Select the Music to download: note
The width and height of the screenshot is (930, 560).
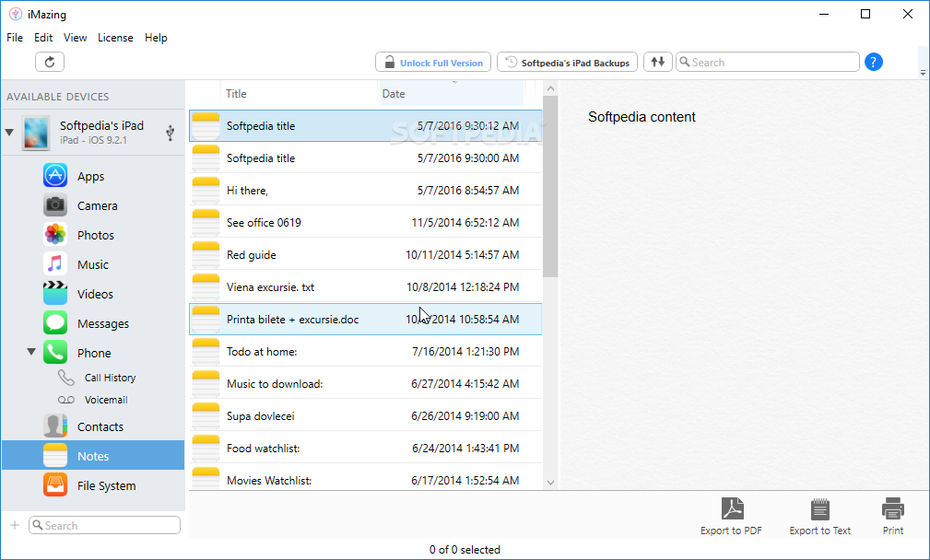[x=365, y=383]
